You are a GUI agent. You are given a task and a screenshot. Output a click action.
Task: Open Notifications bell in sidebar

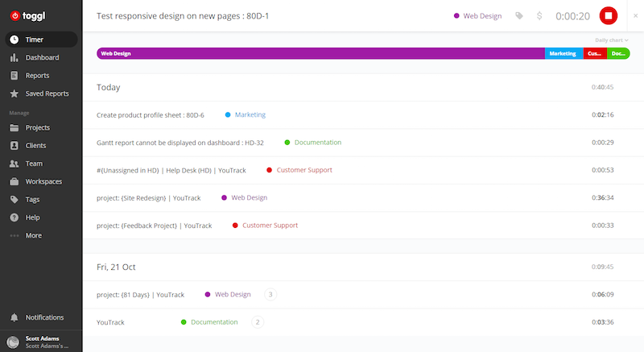pos(14,317)
